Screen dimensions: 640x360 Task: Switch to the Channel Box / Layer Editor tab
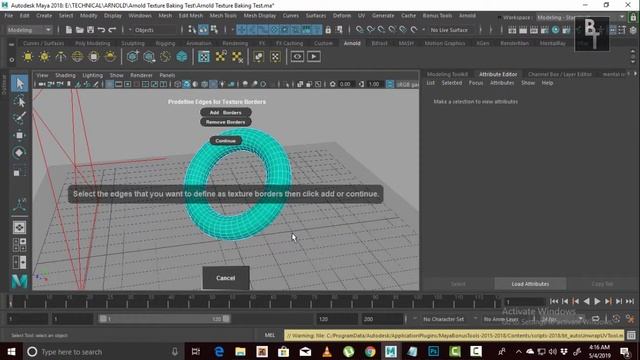pos(560,74)
